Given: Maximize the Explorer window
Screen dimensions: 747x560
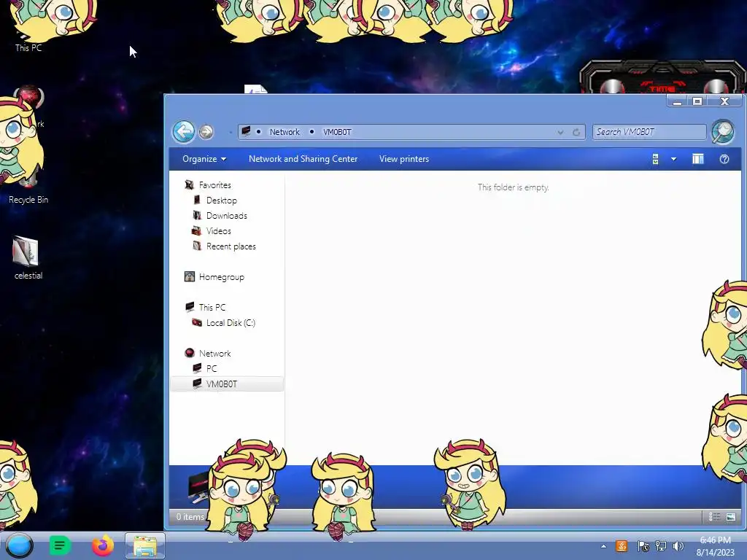Looking at the screenshot, I should (x=697, y=101).
